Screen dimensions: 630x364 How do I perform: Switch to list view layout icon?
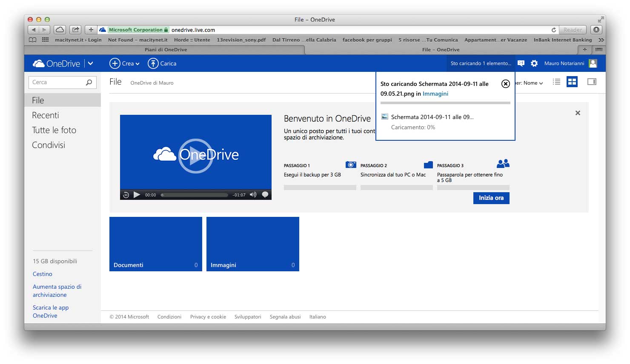(x=556, y=82)
